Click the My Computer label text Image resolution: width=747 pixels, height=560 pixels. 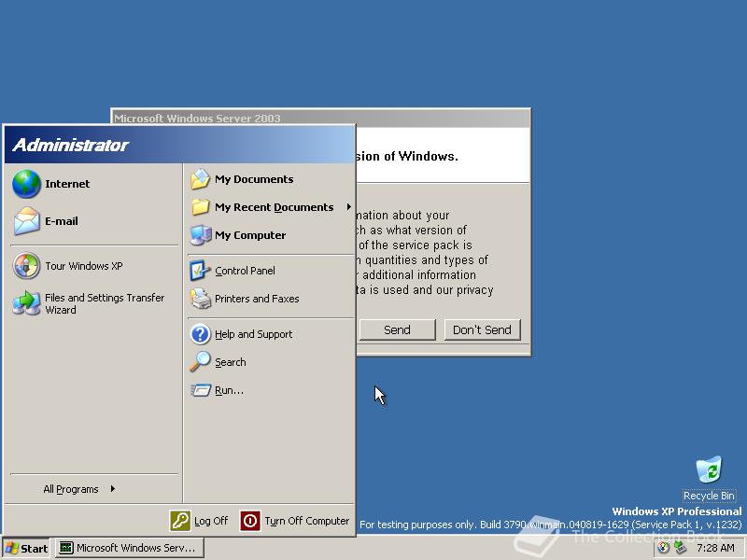click(x=250, y=235)
